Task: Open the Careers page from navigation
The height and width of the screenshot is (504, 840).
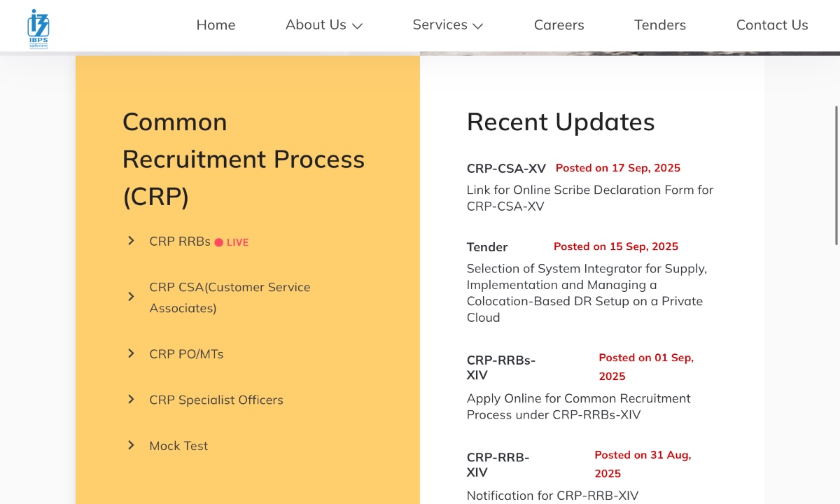Action: pyautogui.click(x=559, y=24)
